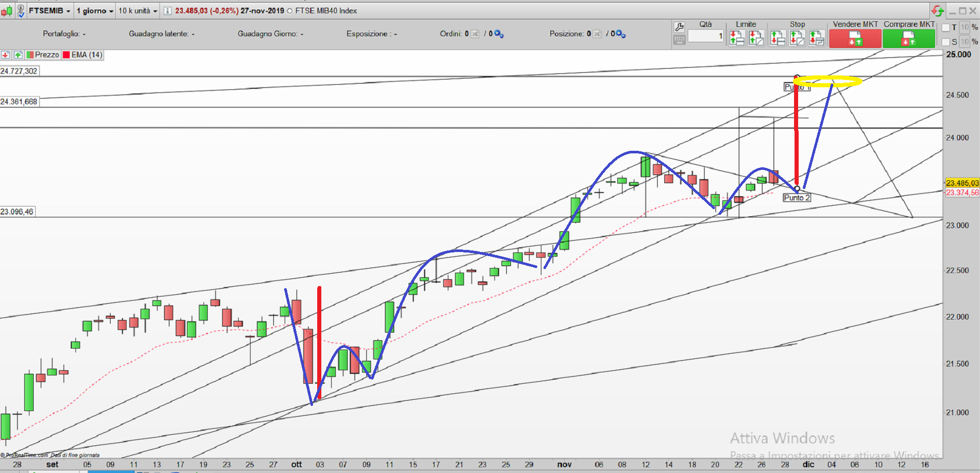Viewport: 980px width, 473px height.
Task: Toggle the cursor link mode icon
Action: pyautogui.click(x=21, y=11)
